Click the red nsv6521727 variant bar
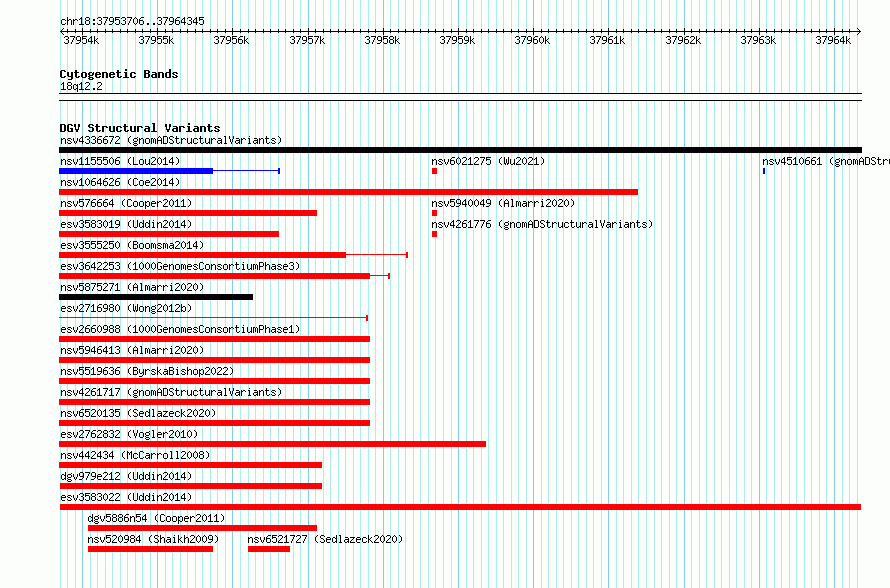This screenshot has height=588, width=890. 269,549
